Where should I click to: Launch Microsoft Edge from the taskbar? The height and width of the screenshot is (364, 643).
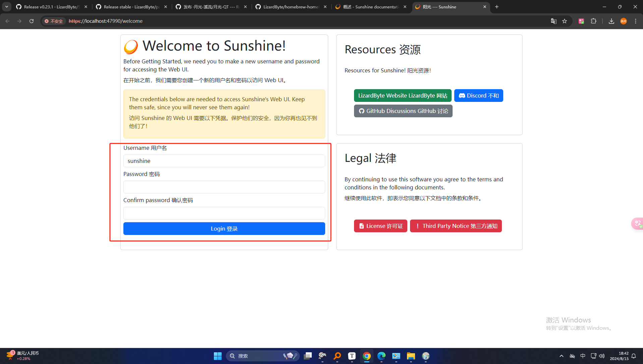(x=382, y=356)
